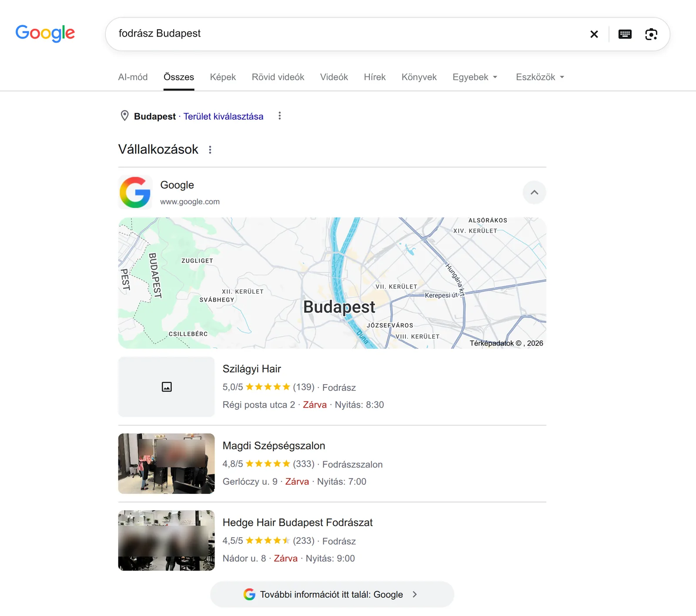Click the (233) review count
Image resolution: width=696 pixels, height=616 pixels.
point(304,541)
